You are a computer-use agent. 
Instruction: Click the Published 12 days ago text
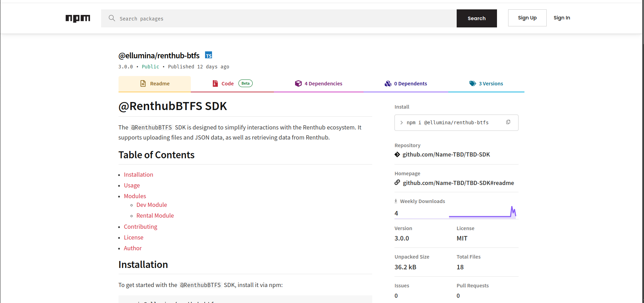(x=198, y=67)
